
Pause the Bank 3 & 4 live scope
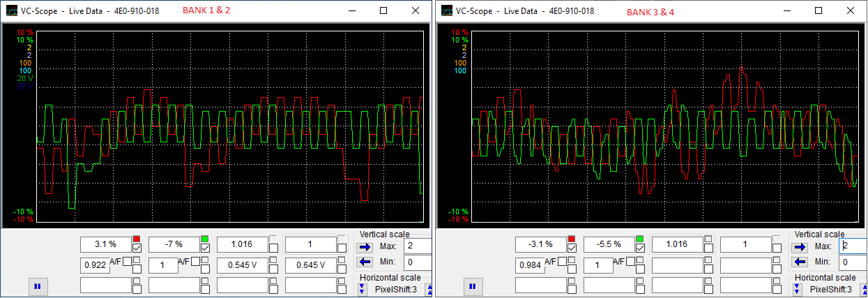[x=472, y=285]
